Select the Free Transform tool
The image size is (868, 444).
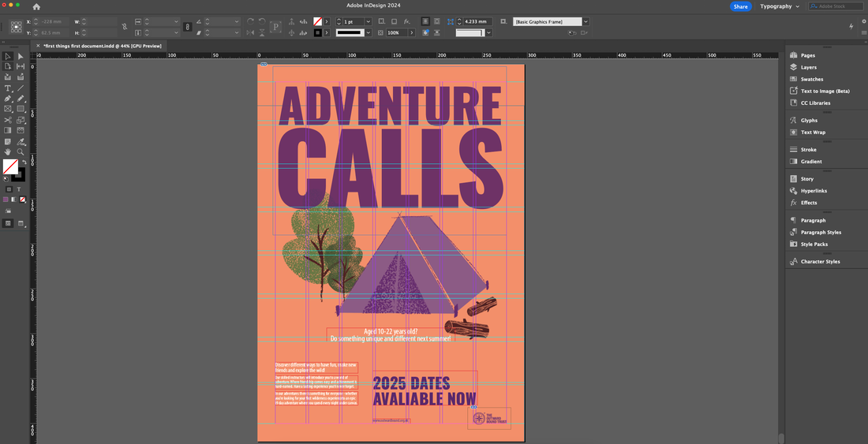coord(21,120)
